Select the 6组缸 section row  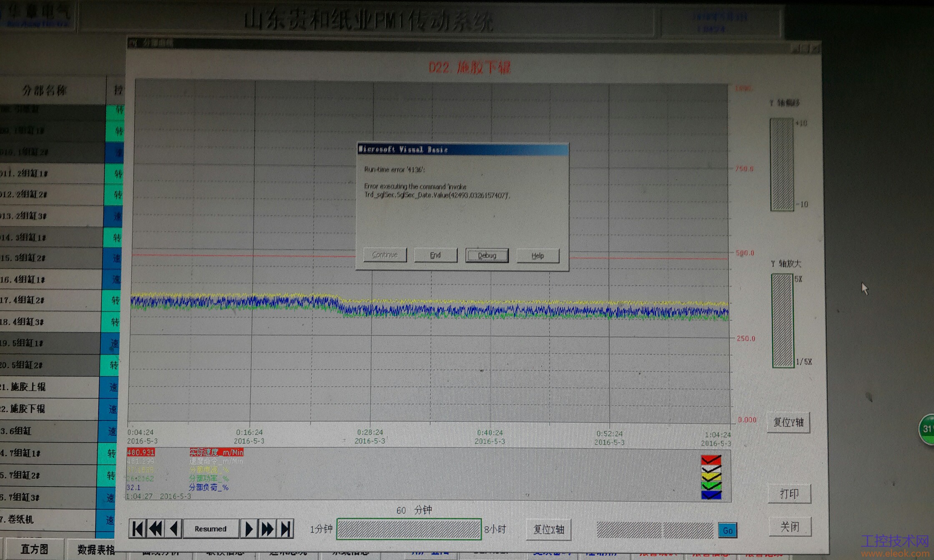[49, 431]
